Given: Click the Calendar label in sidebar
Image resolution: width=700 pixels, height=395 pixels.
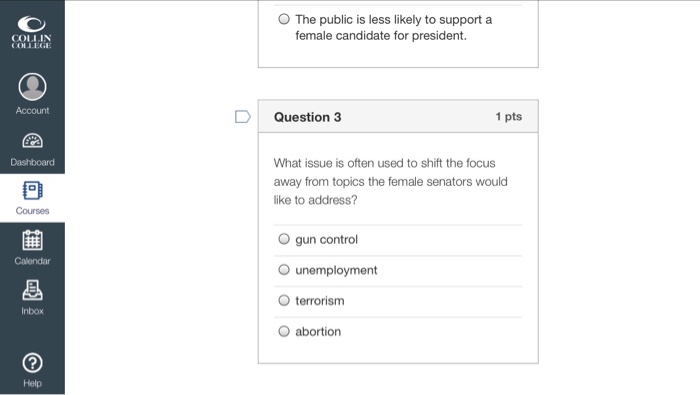Looking at the screenshot, I should click(x=32, y=261).
